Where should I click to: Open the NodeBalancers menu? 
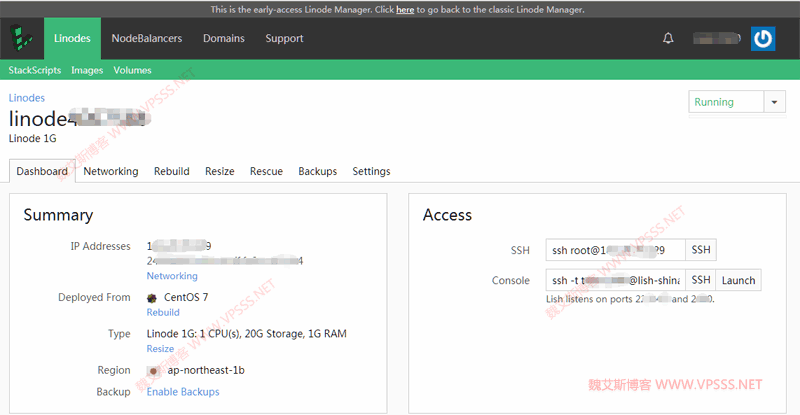click(x=147, y=39)
